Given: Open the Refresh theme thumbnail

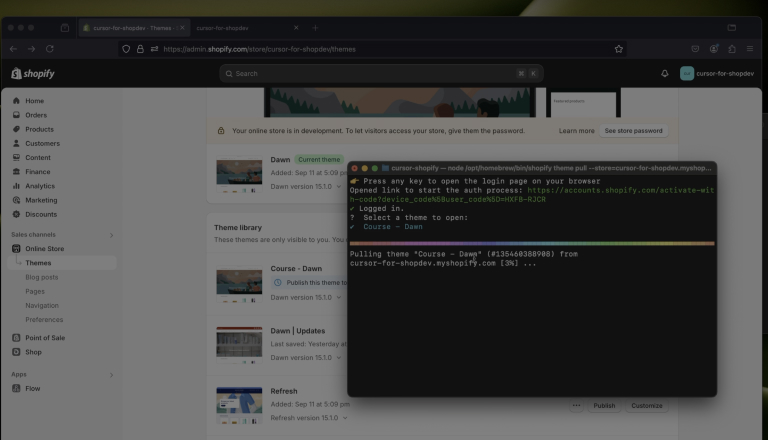Looking at the screenshot, I should 239,405.
